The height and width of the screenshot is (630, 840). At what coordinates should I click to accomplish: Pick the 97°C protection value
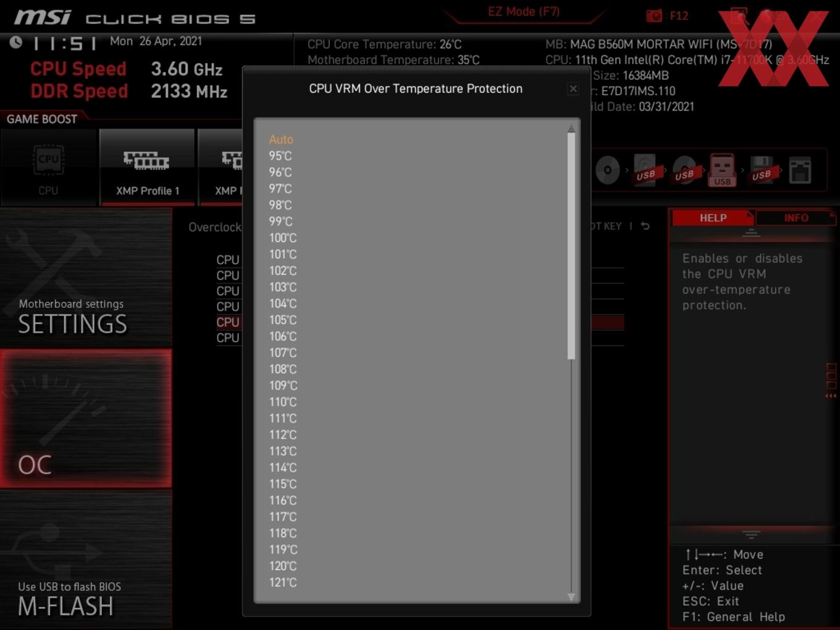click(x=280, y=189)
